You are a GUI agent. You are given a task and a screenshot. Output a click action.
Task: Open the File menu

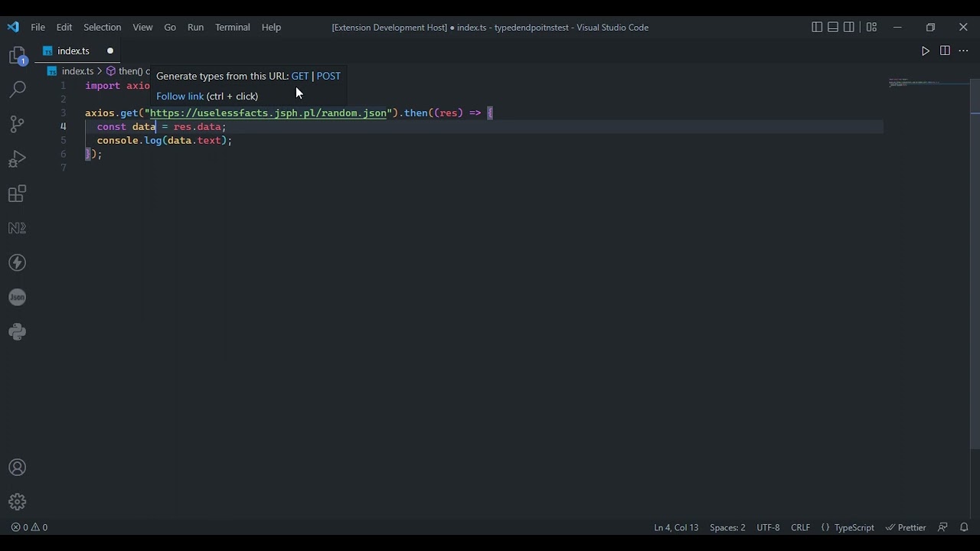click(38, 27)
